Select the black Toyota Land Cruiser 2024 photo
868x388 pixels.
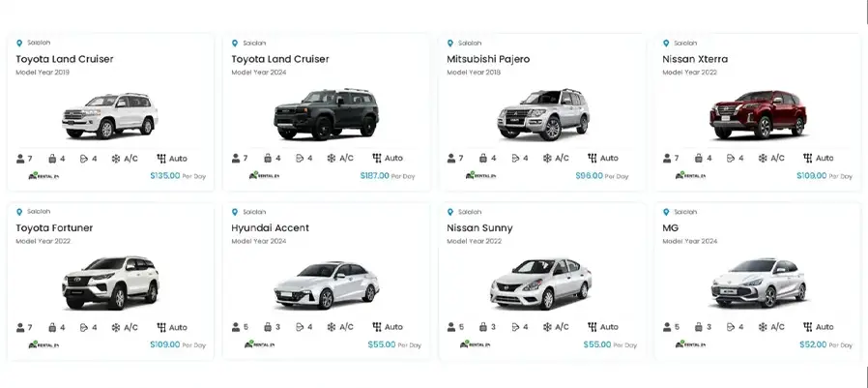coord(326,116)
